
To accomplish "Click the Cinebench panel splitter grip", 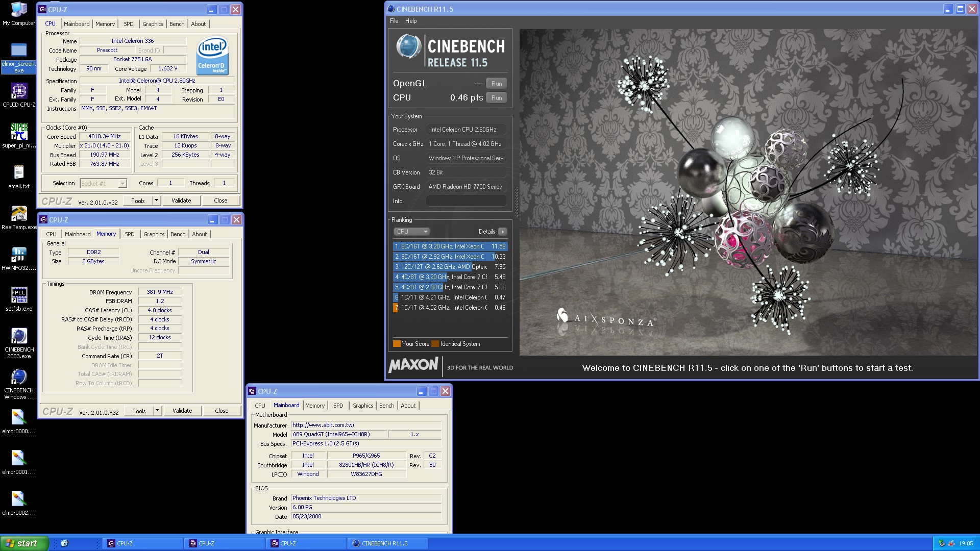I will click(516, 203).
